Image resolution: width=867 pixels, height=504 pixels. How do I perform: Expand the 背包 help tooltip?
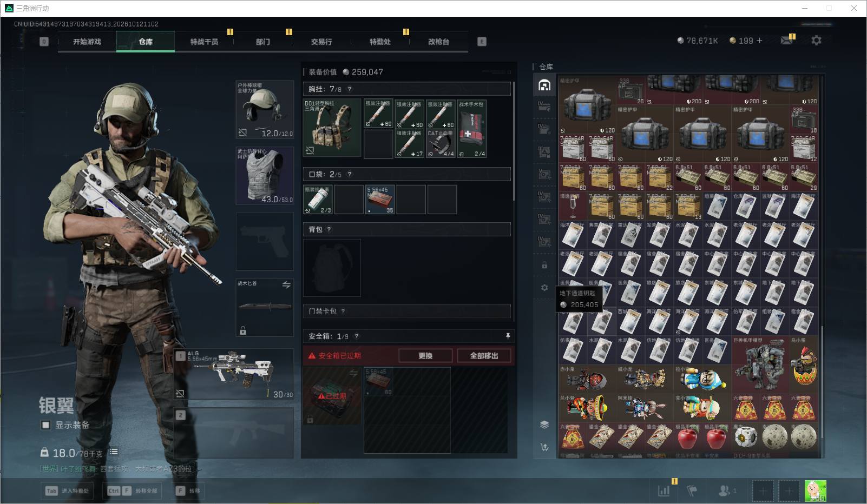click(x=329, y=229)
